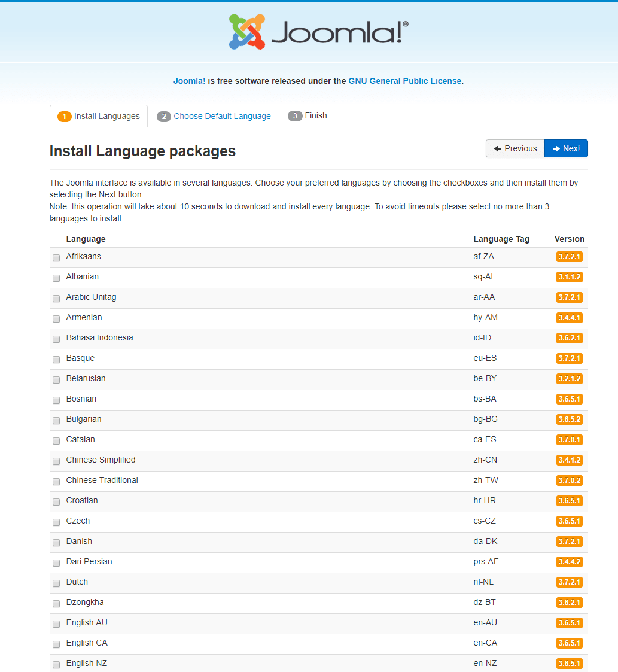Click Albanian's 3.1.1.2 version badge
Screen dimensions: 618x672
(569, 277)
